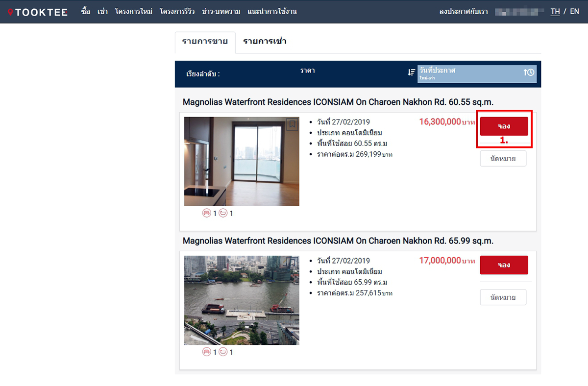
Task: Click bathtub icon under the second listing photo
Action: pos(223,352)
